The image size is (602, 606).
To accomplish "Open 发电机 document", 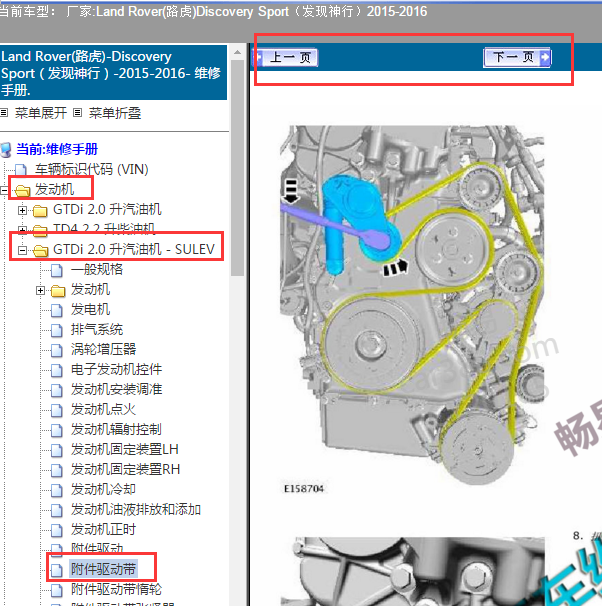I will point(90,310).
